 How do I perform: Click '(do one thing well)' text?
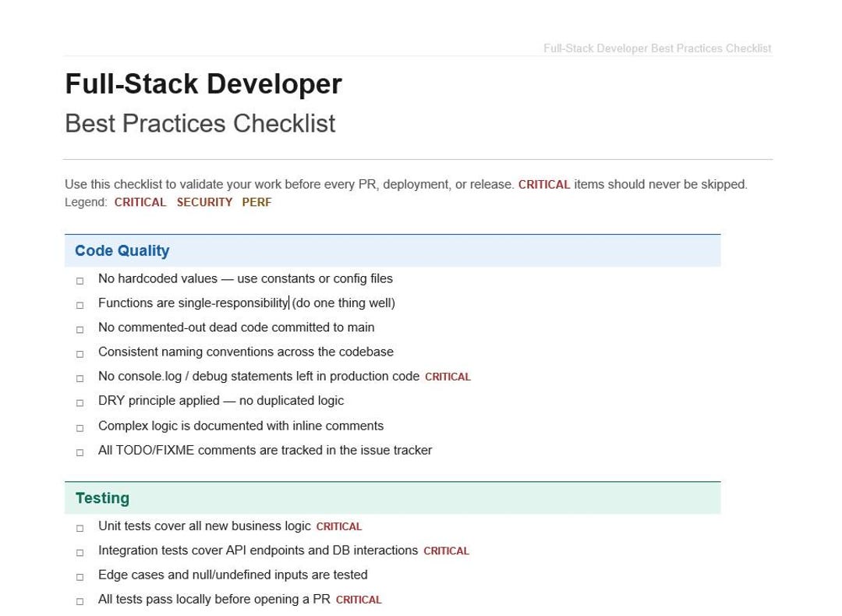pyautogui.click(x=344, y=303)
